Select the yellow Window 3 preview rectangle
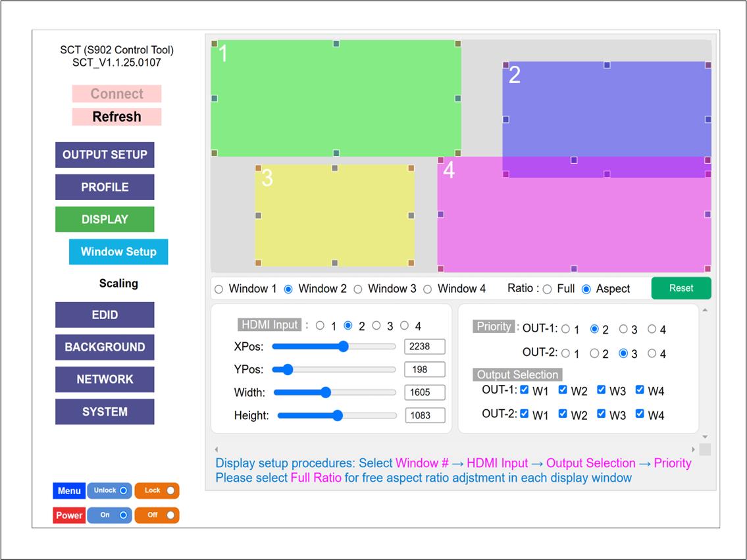 point(334,215)
